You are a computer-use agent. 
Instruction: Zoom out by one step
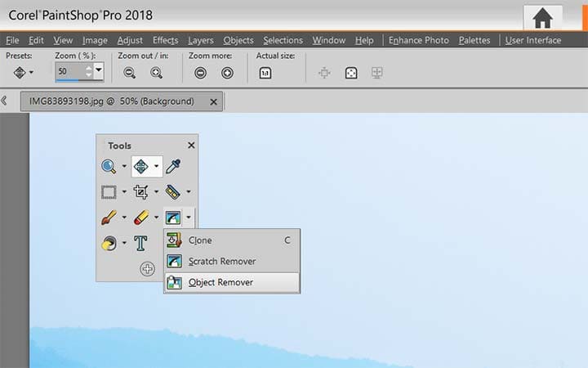[x=130, y=73]
